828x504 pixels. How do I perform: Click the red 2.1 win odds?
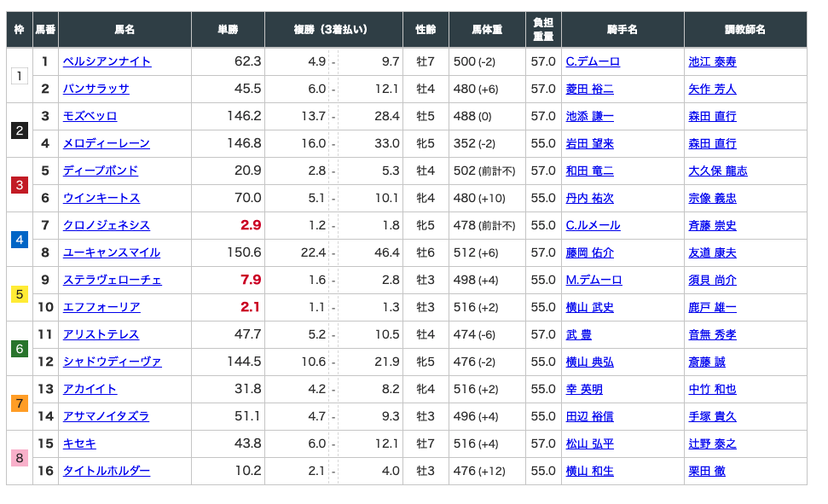tap(250, 307)
